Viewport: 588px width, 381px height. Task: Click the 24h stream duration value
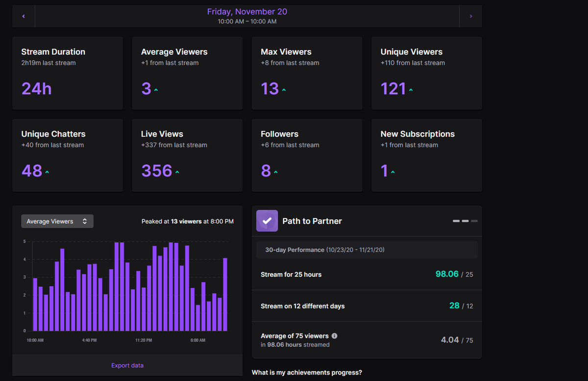coord(36,89)
